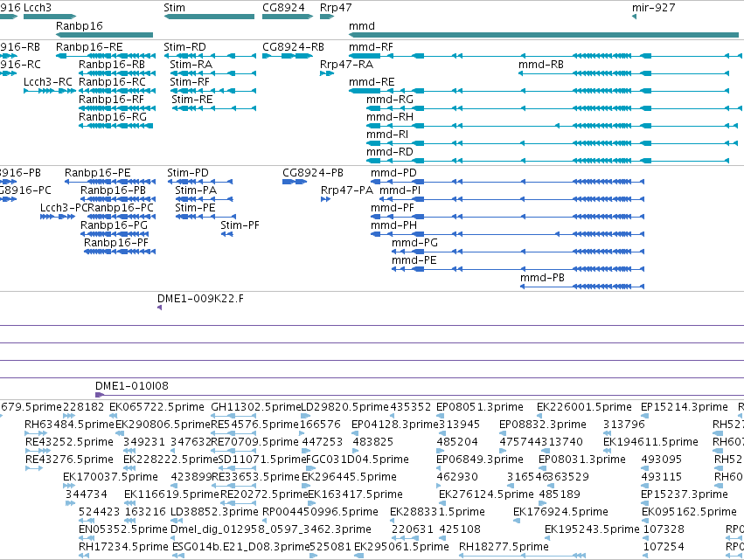
Task: Select protein mmd-PE
Action: click(x=414, y=260)
